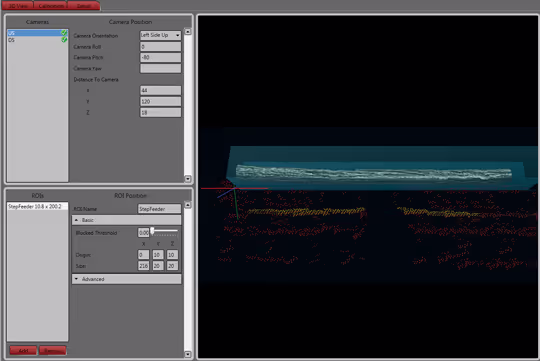
Task: Select StepFeeder ROI in ROIs list
Action: (x=37, y=206)
